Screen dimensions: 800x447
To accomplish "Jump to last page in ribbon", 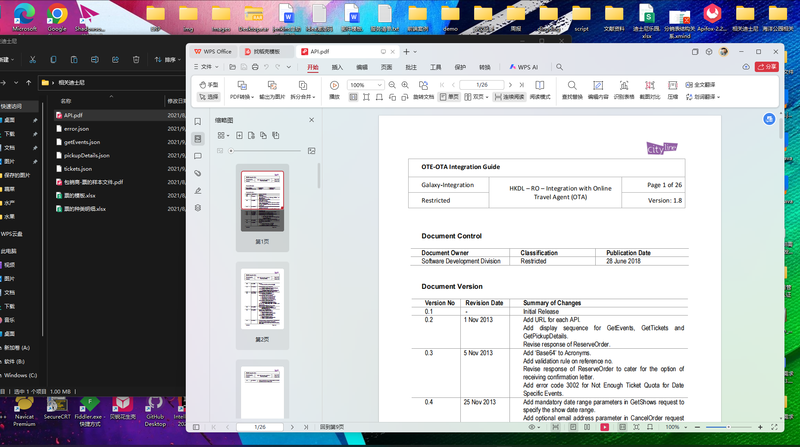I will coord(521,85).
